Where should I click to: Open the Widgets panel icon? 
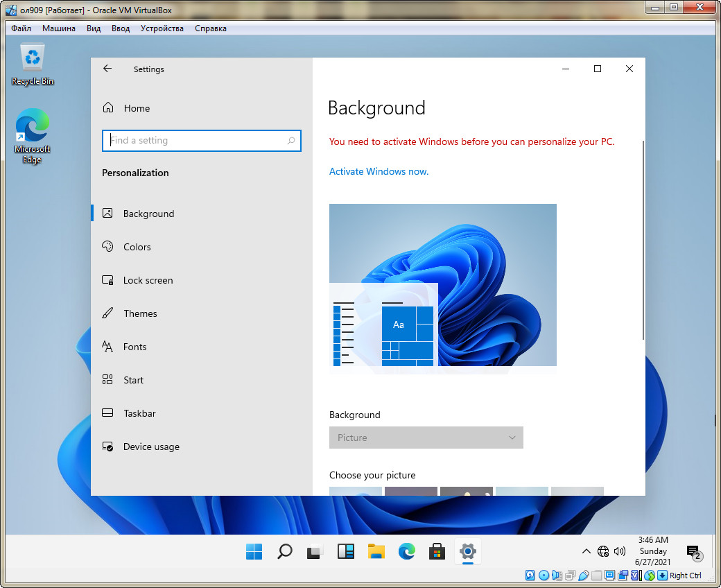tap(346, 551)
